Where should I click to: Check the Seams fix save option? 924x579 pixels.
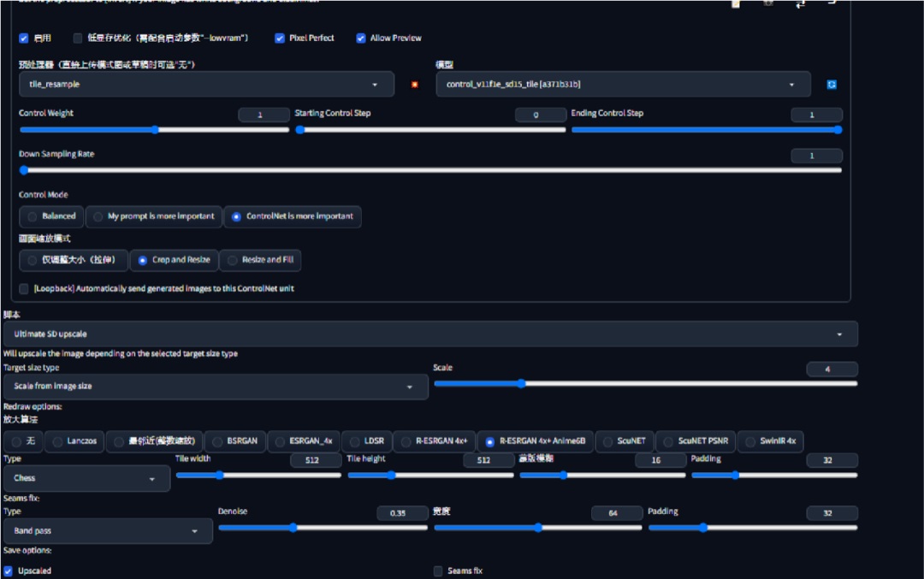(438, 570)
